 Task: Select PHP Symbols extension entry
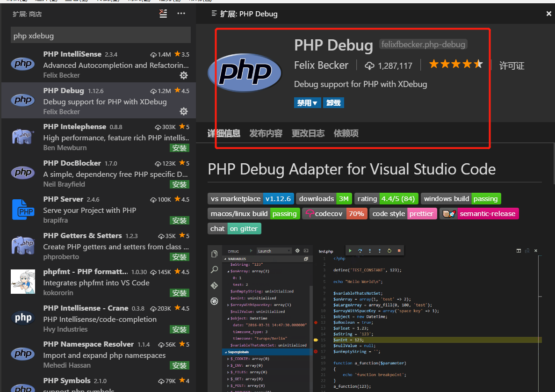tap(99, 383)
